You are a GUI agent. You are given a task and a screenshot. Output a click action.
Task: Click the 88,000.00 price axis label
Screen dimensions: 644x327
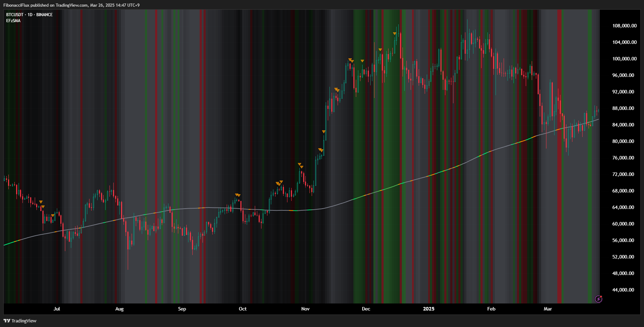coord(623,108)
